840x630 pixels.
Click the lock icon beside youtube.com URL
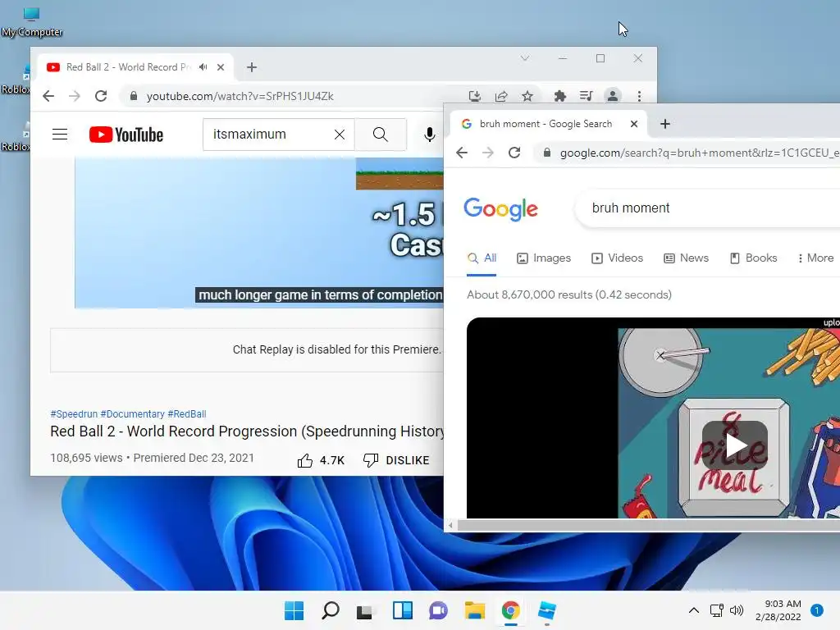[x=134, y=96]
